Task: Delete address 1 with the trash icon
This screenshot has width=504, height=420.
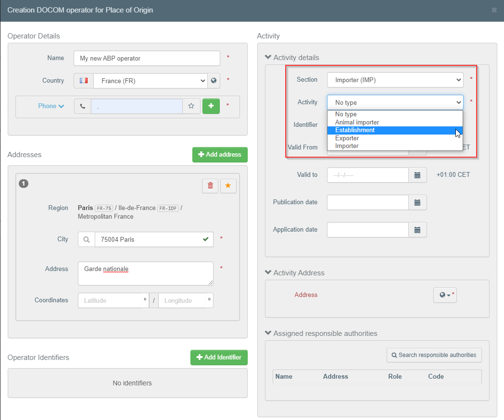Action: 210,185
